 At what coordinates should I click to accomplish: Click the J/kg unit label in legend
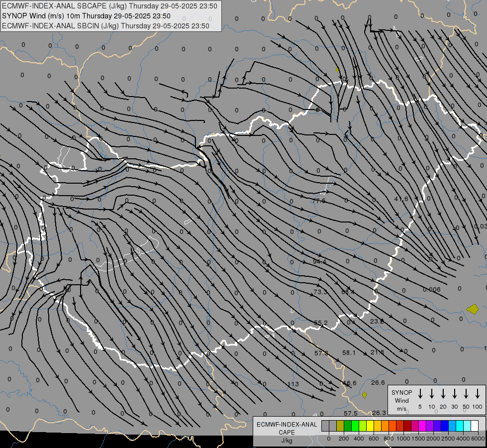click(287, 441)
